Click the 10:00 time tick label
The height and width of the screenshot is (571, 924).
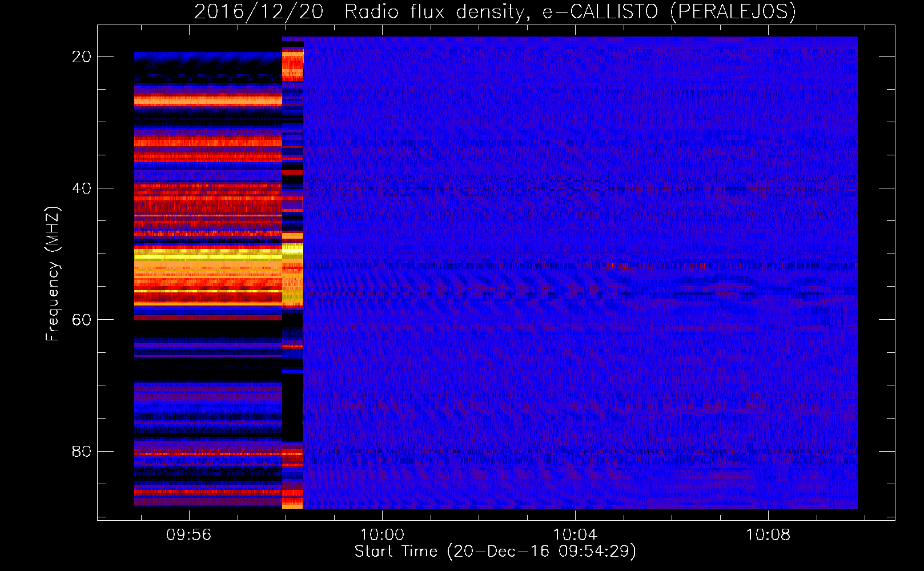(382, 534)
